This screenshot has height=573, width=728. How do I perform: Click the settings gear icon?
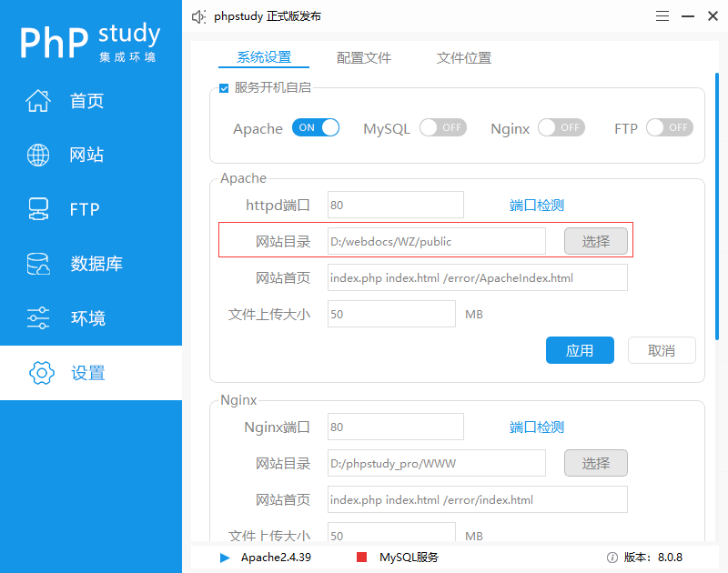click(x=41, y=373)
